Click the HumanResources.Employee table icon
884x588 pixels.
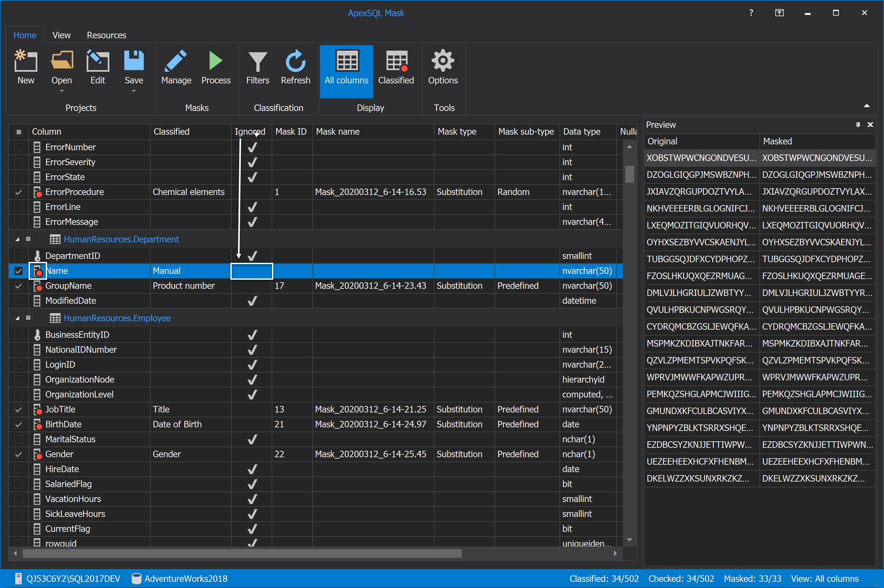55,318
